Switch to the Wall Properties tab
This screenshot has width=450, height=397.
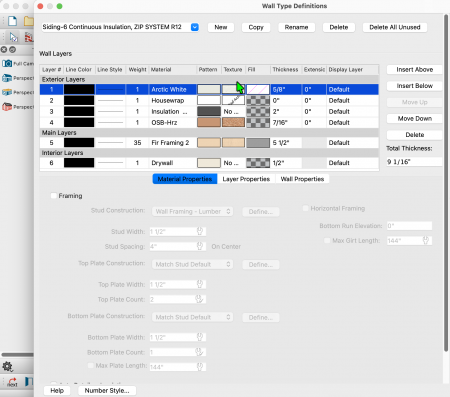click(x=302, y=179)
